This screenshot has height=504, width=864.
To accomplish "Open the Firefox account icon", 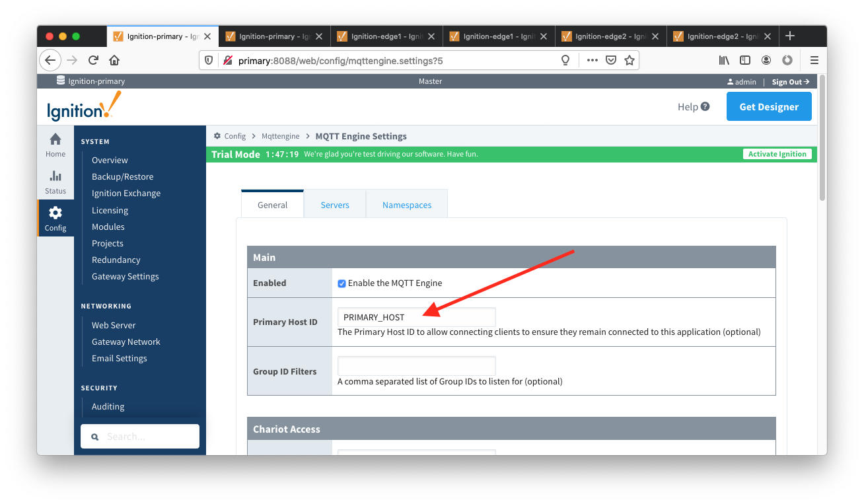I will pos(766,60).
